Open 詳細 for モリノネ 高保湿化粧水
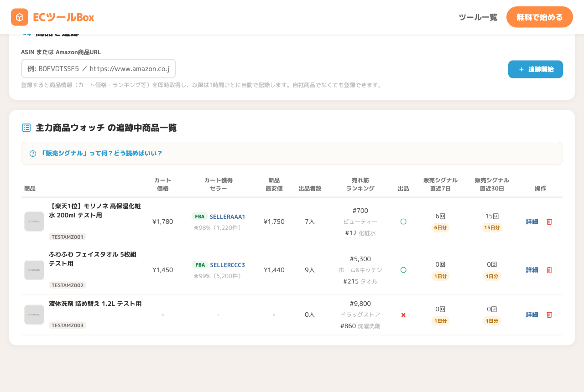584x392 pixels. coord(532,222)
